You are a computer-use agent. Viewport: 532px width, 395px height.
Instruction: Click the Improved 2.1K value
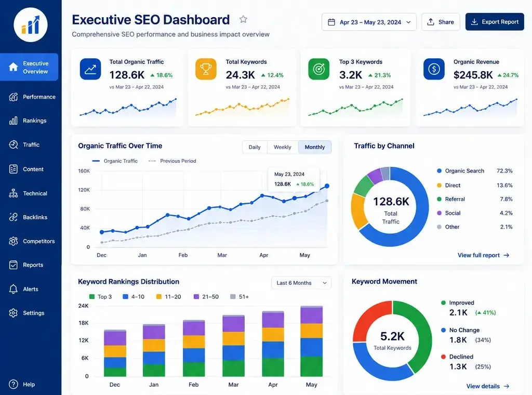(x=458, y=312)
